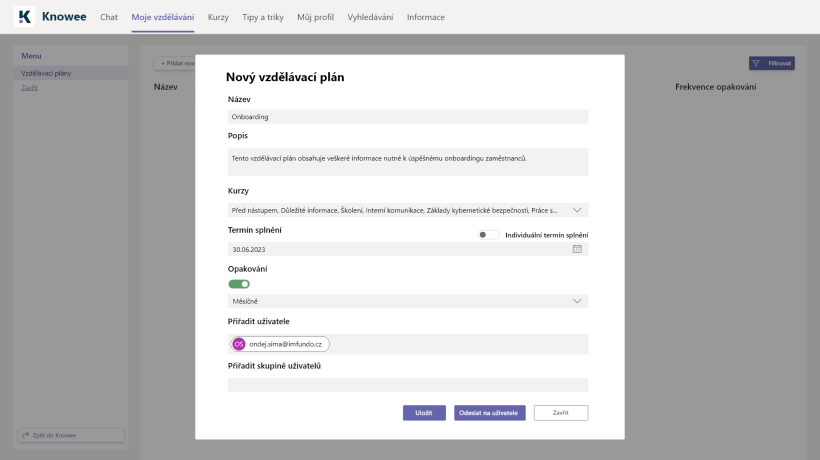Open the Kurzy tab
Viewport: 820px width, 460px height.
tap(218, 17)
